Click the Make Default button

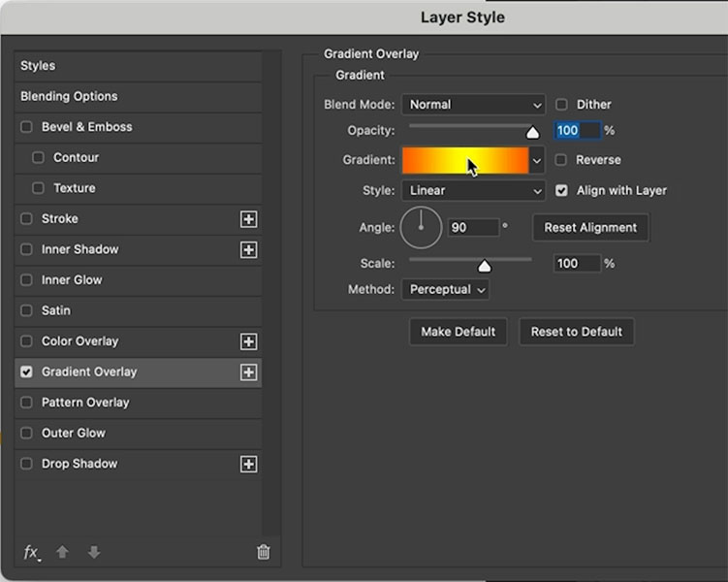point(458,332)
